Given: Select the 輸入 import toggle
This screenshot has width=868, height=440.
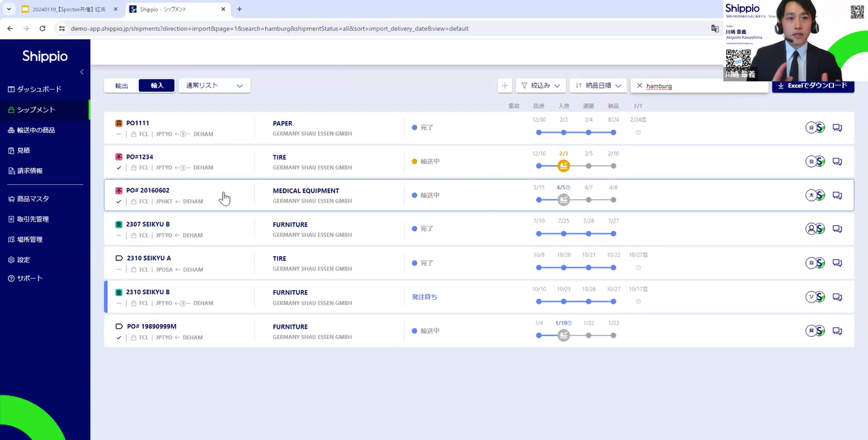Looking at the screenshot, I should (x=157, y=85).
